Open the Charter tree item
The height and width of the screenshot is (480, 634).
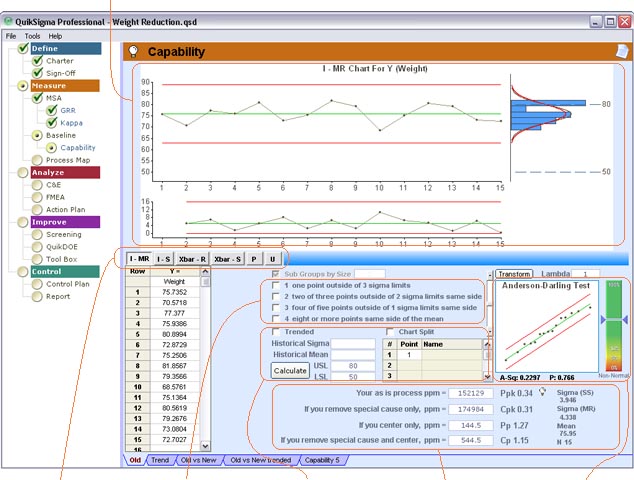tap(60, 61)
